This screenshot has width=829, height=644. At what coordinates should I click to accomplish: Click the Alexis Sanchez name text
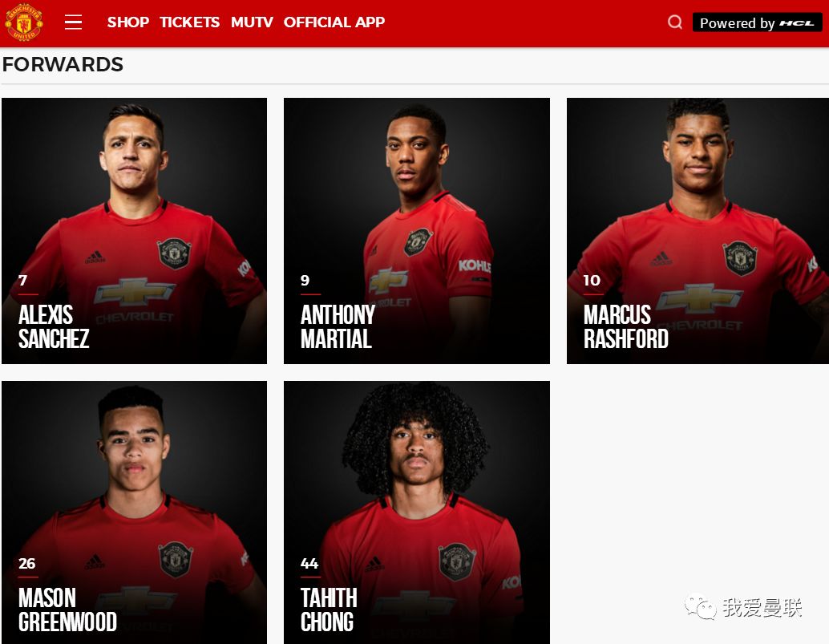(x=54, y=326)
